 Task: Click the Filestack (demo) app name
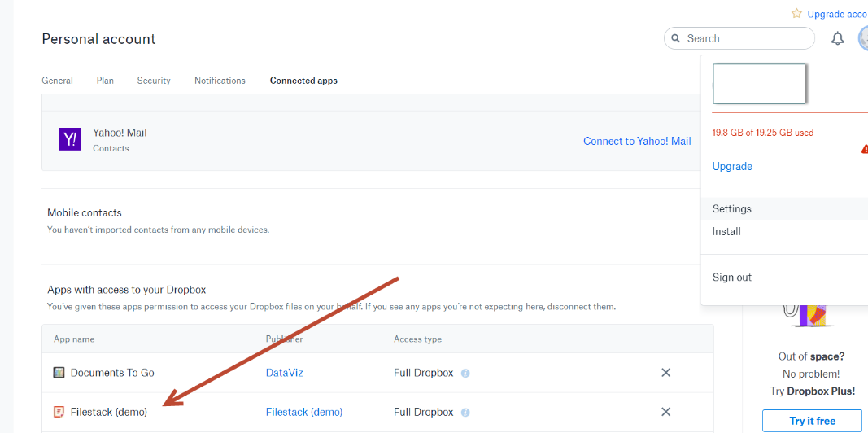(109, 412)
